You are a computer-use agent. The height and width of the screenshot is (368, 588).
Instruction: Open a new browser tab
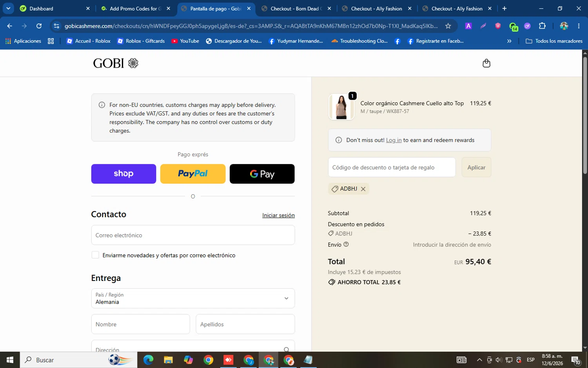point(505,8)
